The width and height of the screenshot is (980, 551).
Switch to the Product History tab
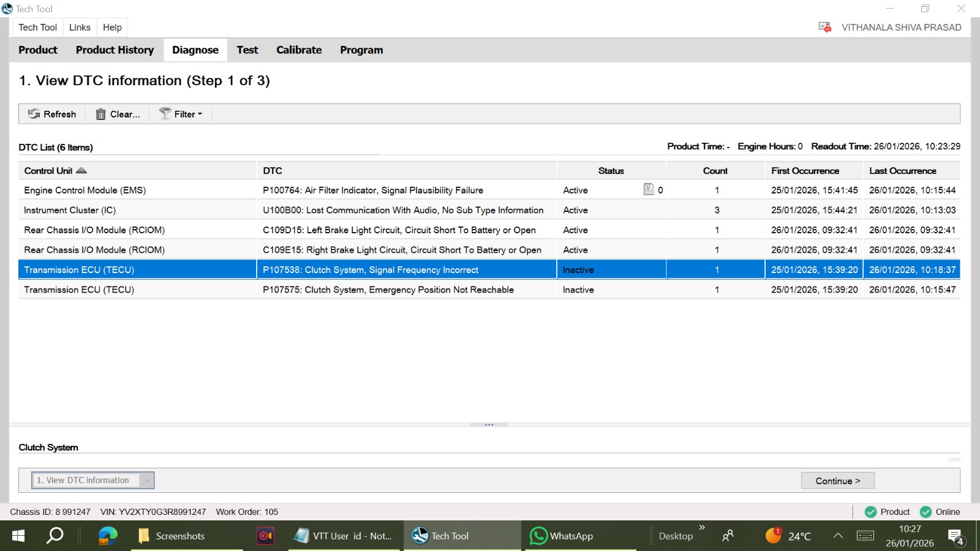click(x=115, y=50)
